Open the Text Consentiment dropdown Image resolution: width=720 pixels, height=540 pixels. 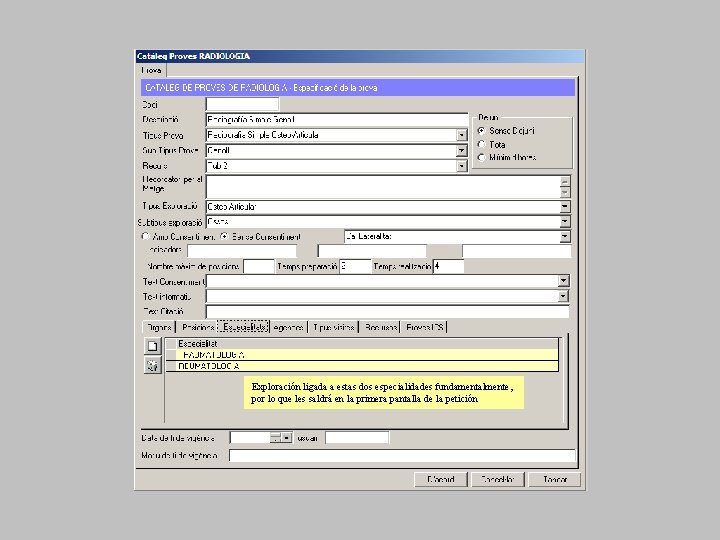click(563, 281)
